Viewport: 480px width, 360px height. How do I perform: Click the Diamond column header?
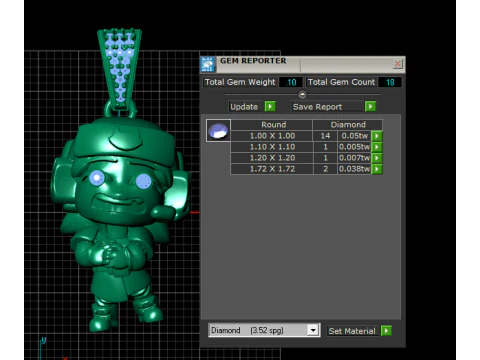click(x=348, y=125)
